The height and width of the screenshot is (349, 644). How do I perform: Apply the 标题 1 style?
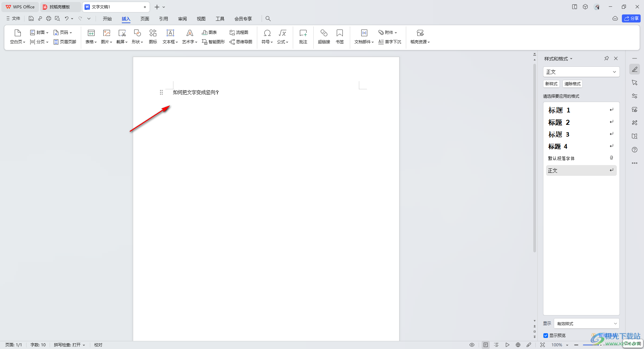click(581, 110)
